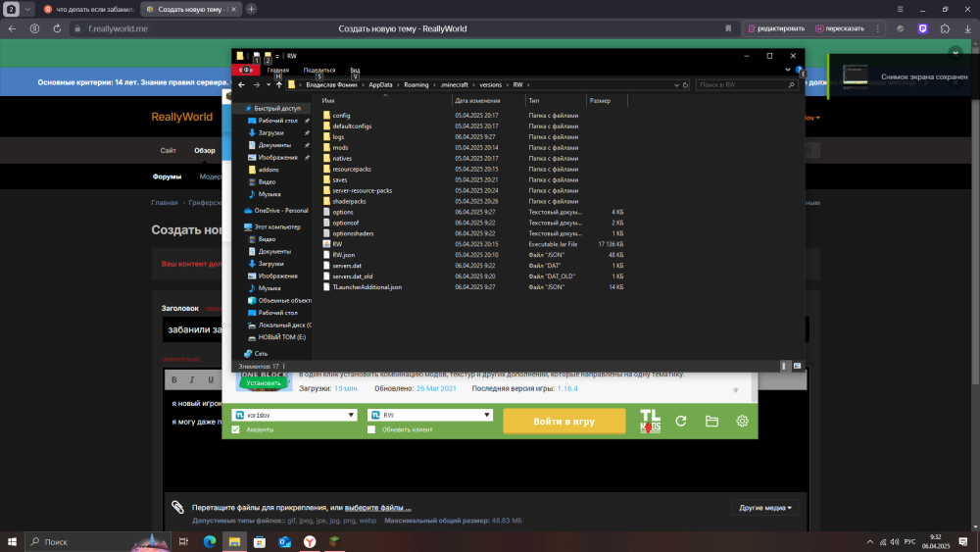The height and width of the screenshot is (552, 980).
Task: Open recent locations dropdown in Explorer
Action: coord(269,85)
